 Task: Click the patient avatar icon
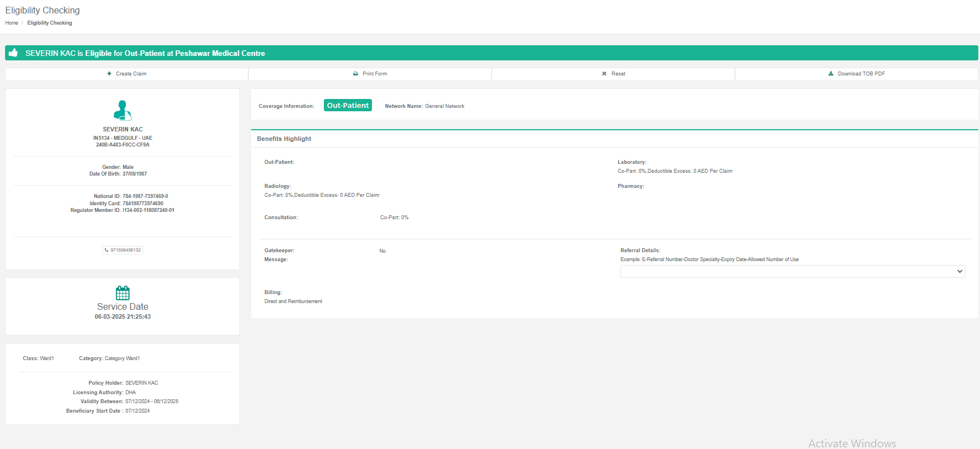(123, 110)
